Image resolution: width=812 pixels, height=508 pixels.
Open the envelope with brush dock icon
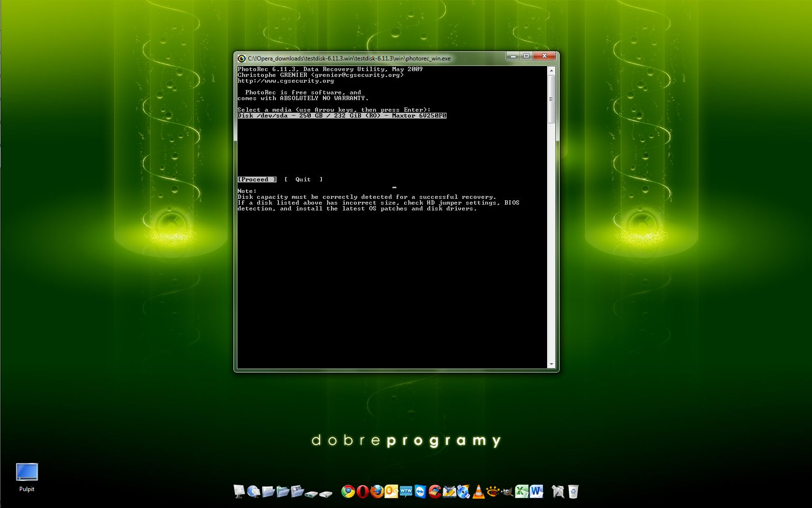(449, 492)
